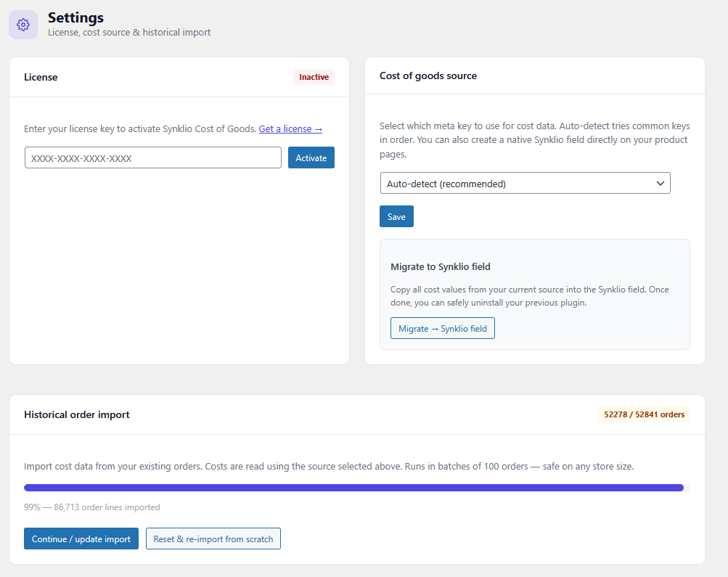728x577 pixels.
Task: Click the Settings page title
Action: pyautogui.click(x=75, y=17)
